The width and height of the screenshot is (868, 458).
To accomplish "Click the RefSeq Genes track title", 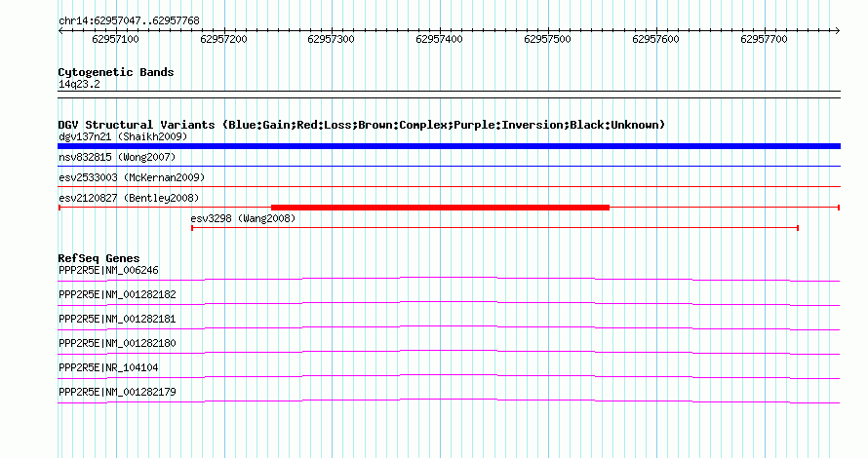I will pyautogui.click(x=99, y=258).
